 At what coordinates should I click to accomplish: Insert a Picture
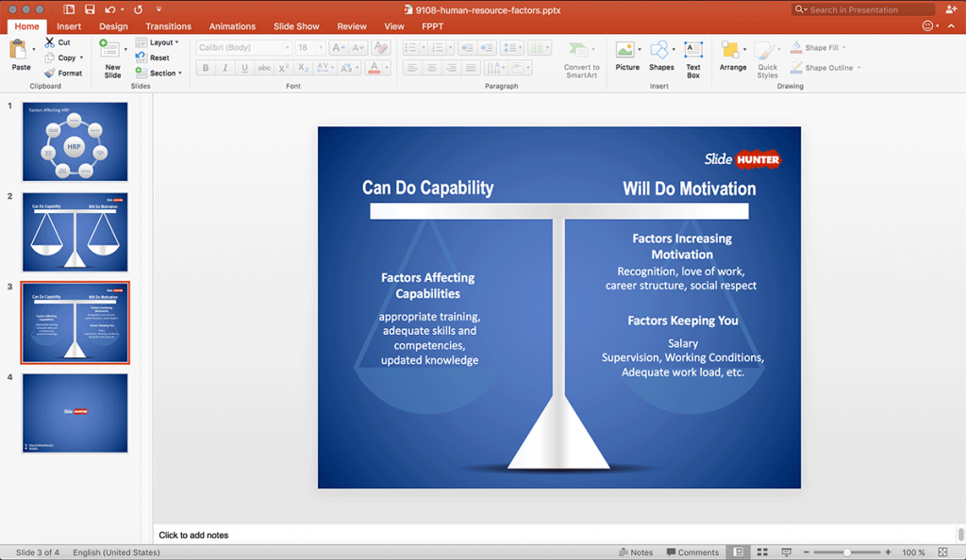click(627, 57)
